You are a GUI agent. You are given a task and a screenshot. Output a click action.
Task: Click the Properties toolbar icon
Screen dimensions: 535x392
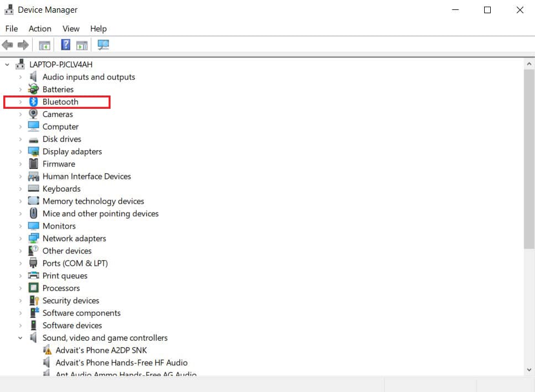[82, 45]
